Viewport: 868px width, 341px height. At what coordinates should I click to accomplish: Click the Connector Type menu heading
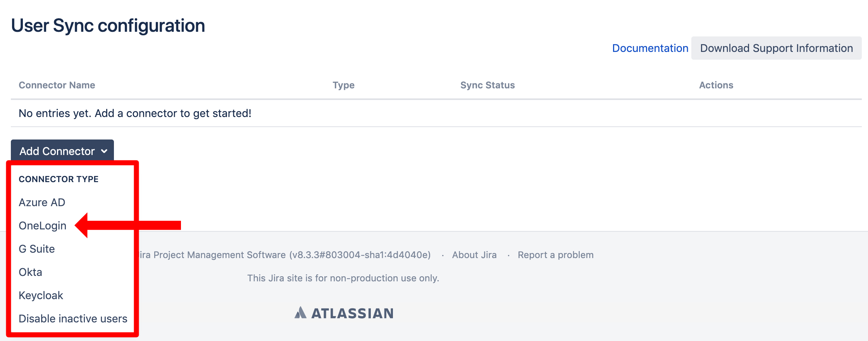59,179
